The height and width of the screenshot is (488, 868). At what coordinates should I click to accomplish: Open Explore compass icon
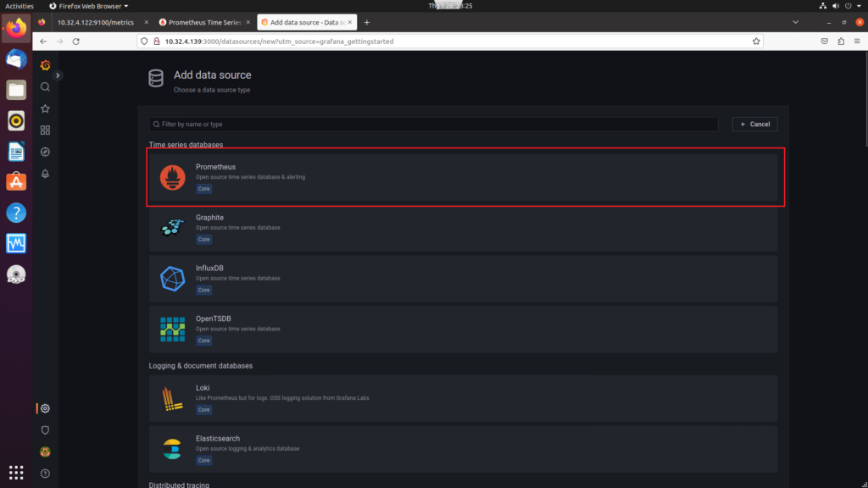[46, 152]
